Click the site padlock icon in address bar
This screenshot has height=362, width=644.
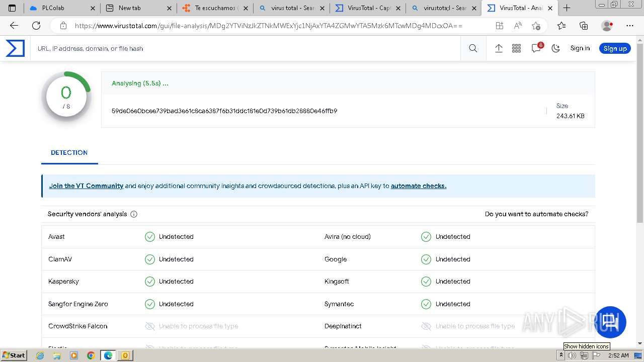tap(63, 26)
